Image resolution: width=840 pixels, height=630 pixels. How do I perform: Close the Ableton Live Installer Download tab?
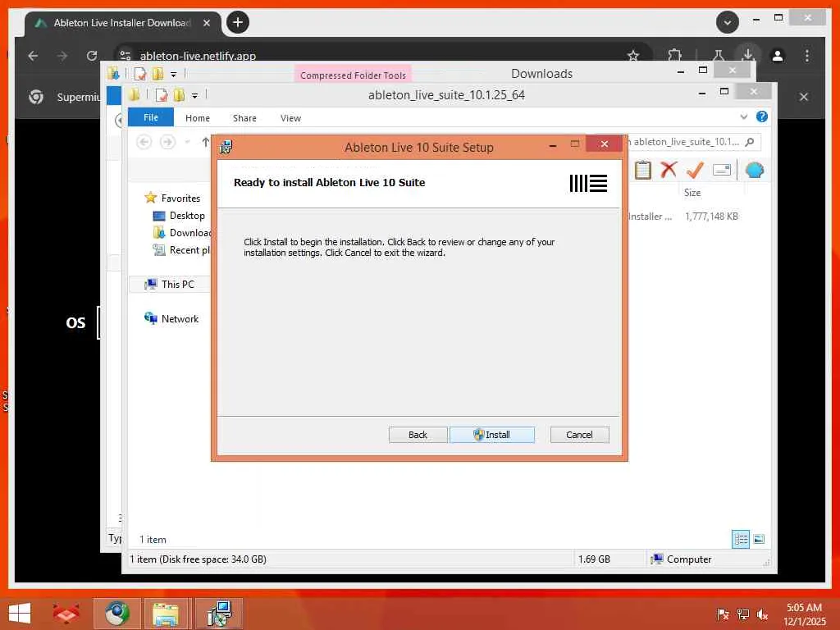coord(206,23)
